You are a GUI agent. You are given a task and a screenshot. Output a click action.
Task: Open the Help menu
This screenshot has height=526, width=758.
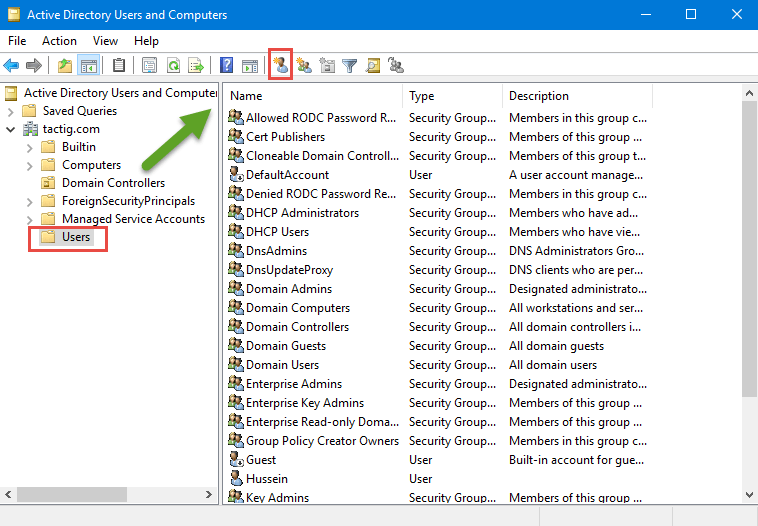[146, 41]
